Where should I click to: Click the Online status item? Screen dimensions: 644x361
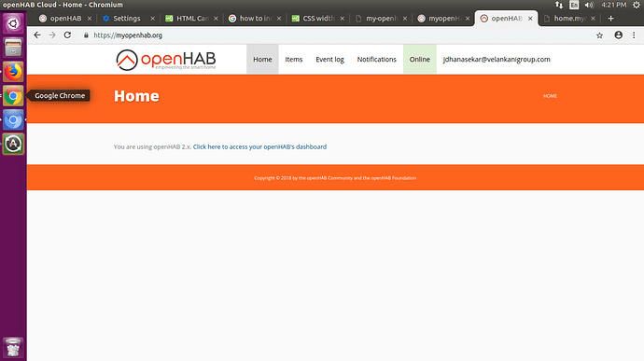click(x=419, y=59)
